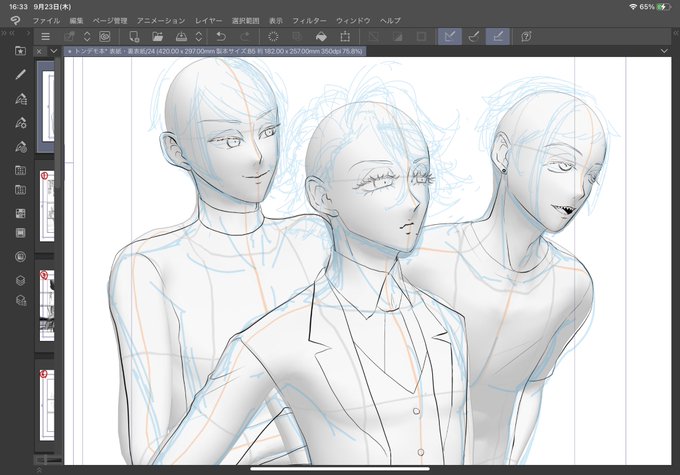Image resolution: width=680 pixels, height=475 pixels.
Task: Open the フィルター menu
Action: pyautogui.click(x=309, y=20)
